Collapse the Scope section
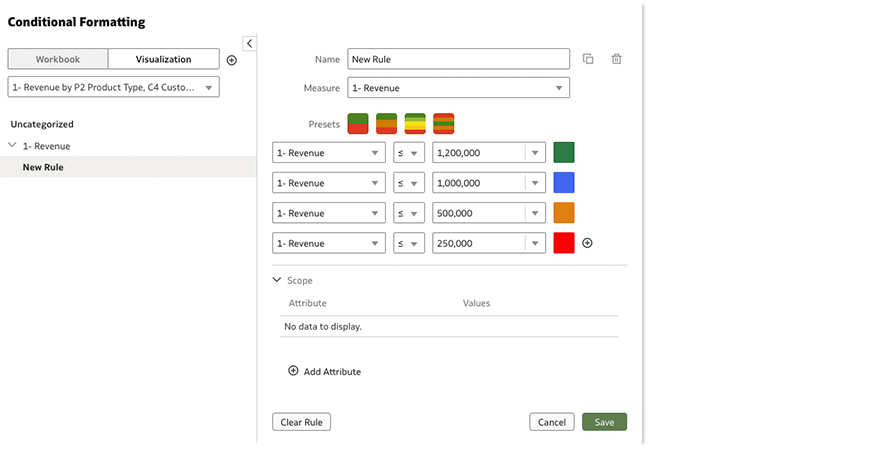 pyautogui.click(x=277, y=281)
